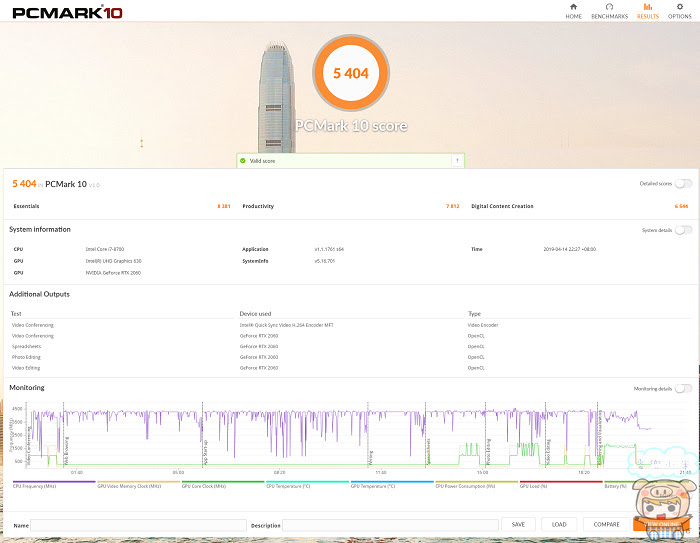
Task: Click the CPU Temperature legend swatch
Action: pos(308,482)
